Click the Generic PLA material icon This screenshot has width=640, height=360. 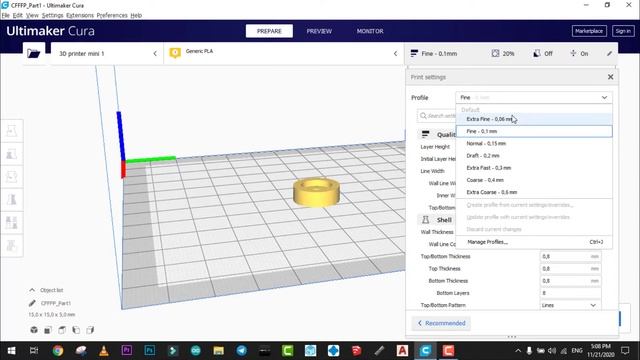(x=175, y=53)
